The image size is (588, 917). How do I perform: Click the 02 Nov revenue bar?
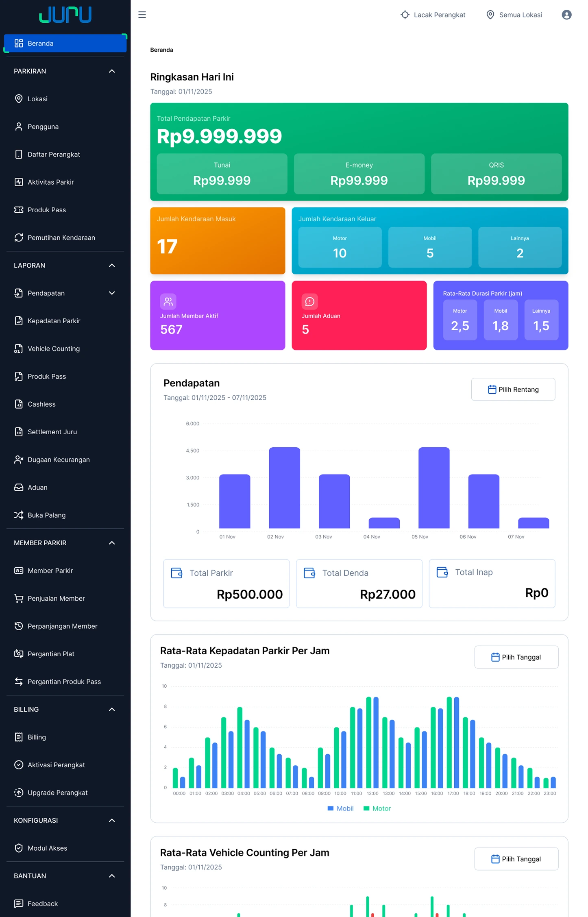(x=285, y=488)
